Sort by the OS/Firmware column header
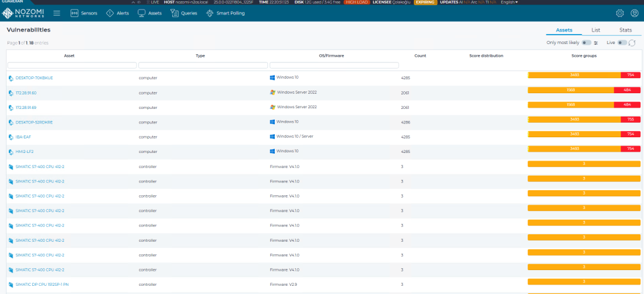The height and width of the screenshot is (294, 644). [331, 56]
